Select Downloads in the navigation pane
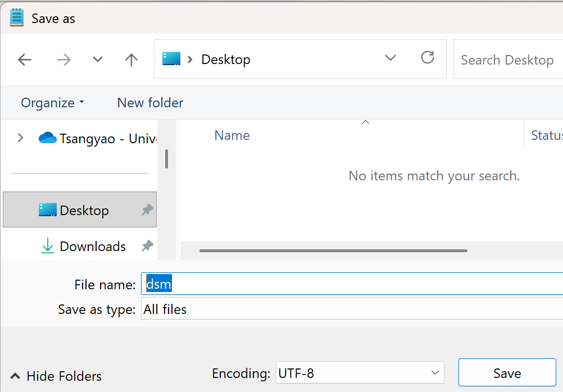Screen dimensions: 563x392 92,246
